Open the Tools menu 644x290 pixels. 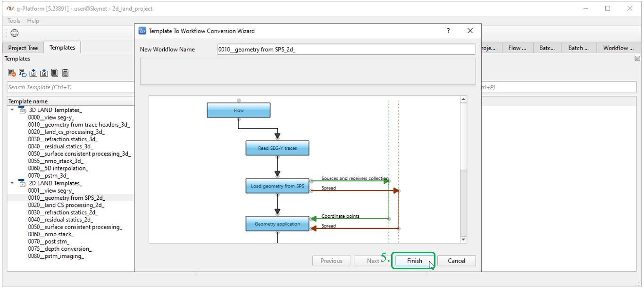(x=14, y=21)
